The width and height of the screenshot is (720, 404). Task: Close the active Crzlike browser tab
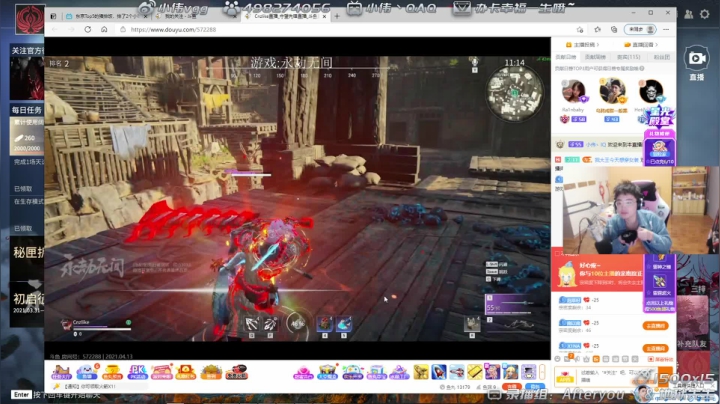click(x=324, y=16)
